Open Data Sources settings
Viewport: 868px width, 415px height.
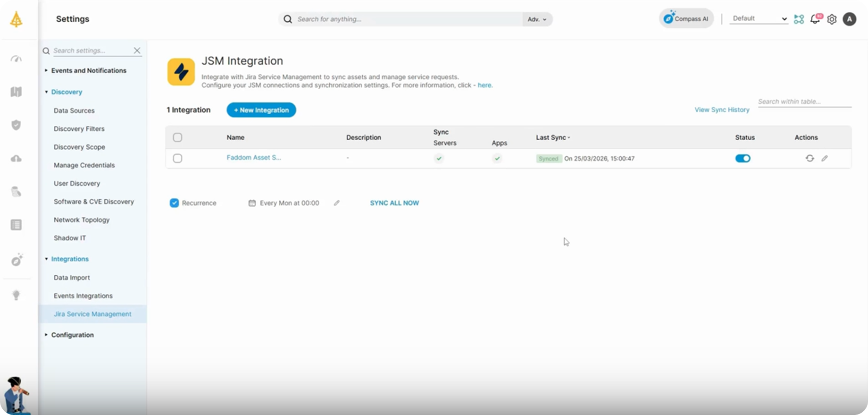point(74,110)
